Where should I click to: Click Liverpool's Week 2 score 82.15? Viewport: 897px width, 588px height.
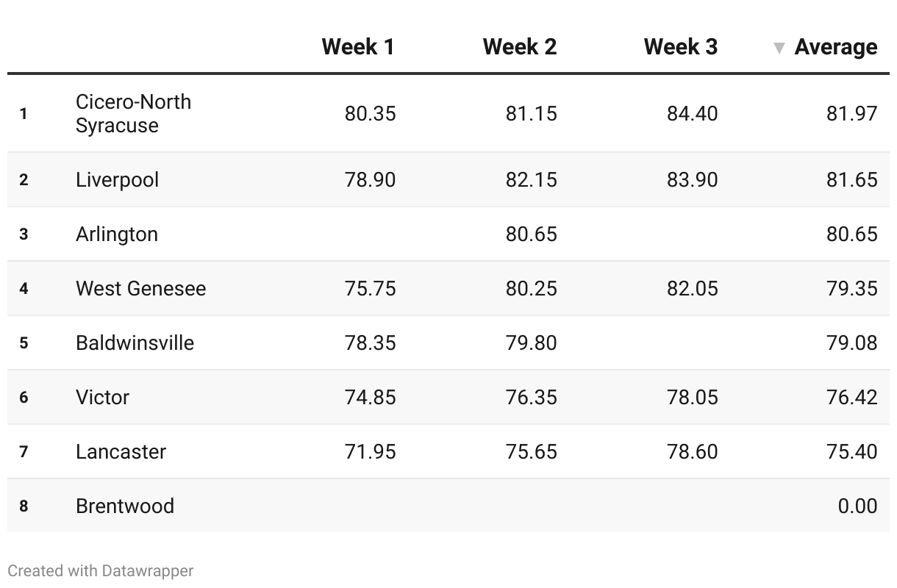pos(531,180)
